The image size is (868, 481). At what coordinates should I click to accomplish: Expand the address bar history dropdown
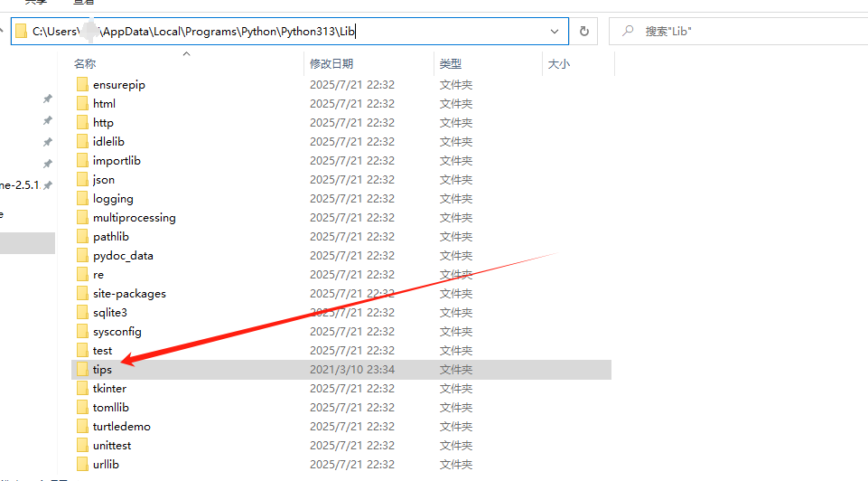pos(554,32)
